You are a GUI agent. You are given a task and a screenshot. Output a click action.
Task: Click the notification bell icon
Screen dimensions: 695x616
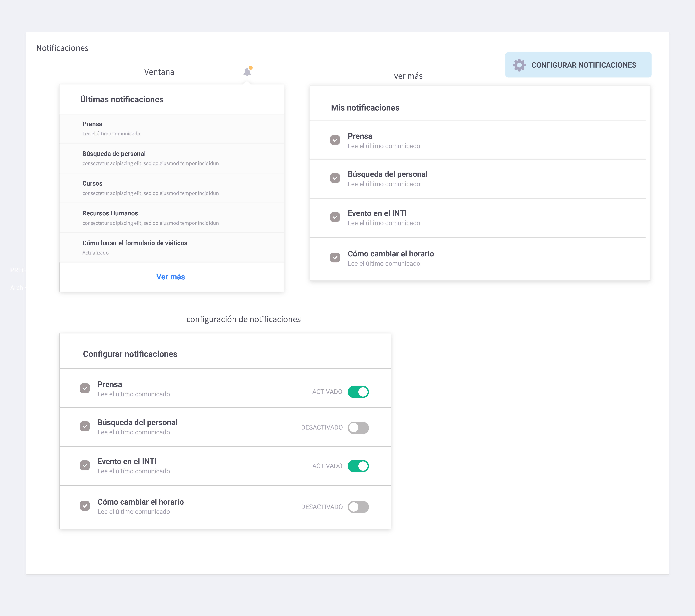pos(247,72)
